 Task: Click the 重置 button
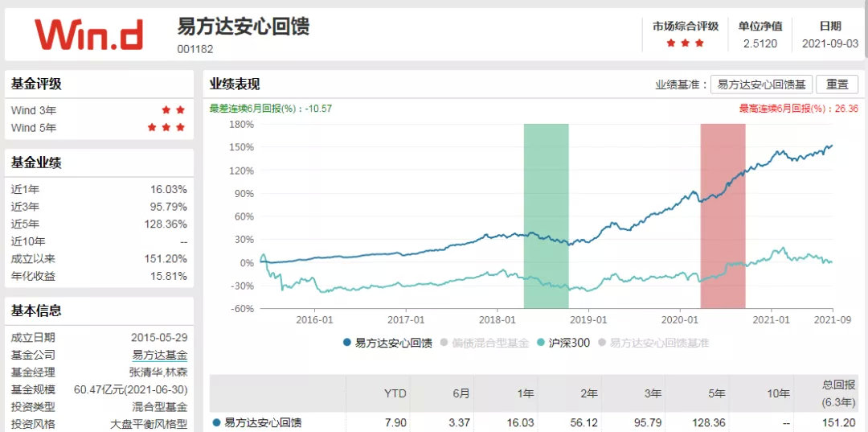click(x=837, y=84)
